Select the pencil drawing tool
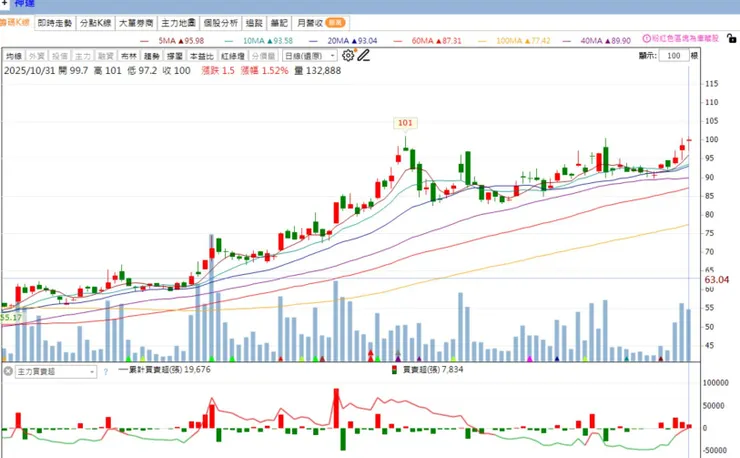 click(x=363, y=56)
